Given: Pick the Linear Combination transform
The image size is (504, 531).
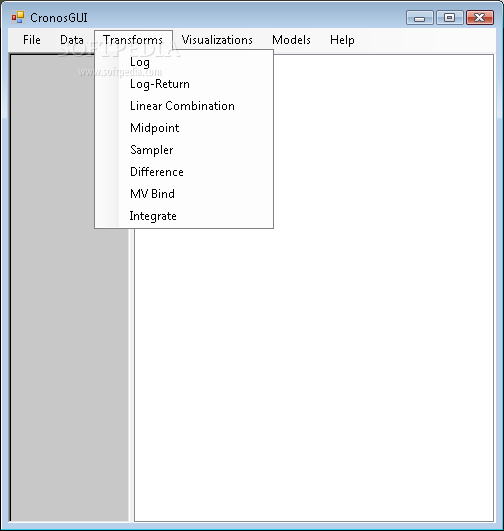Looking at the screenshot, I should 184,106.
